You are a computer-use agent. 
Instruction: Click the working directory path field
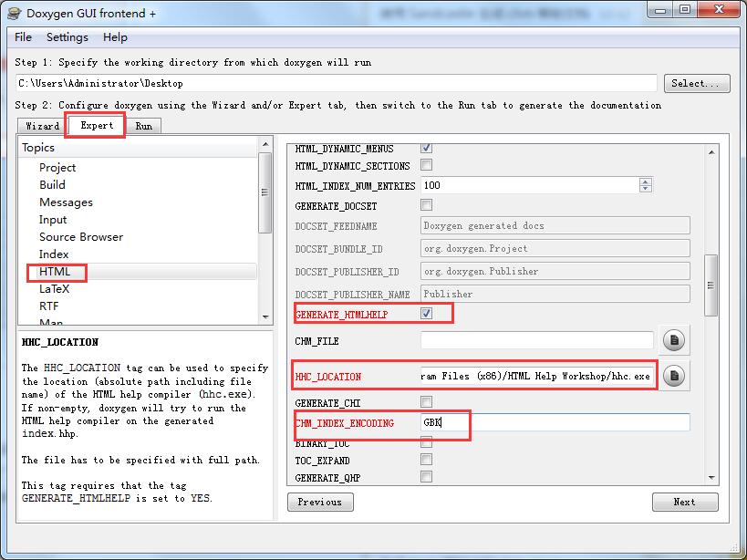(336, 83)
